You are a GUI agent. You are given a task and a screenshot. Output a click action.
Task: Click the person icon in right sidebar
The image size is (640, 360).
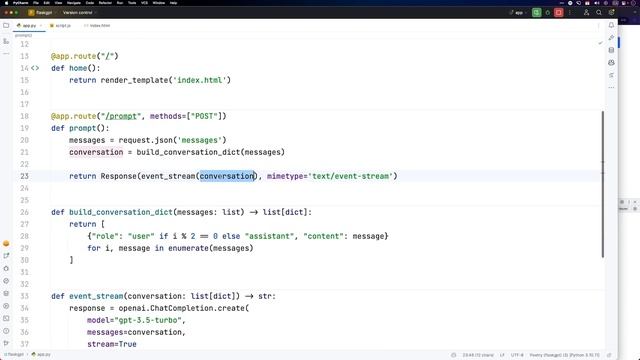pyautogui.click(x=611, y=62)
